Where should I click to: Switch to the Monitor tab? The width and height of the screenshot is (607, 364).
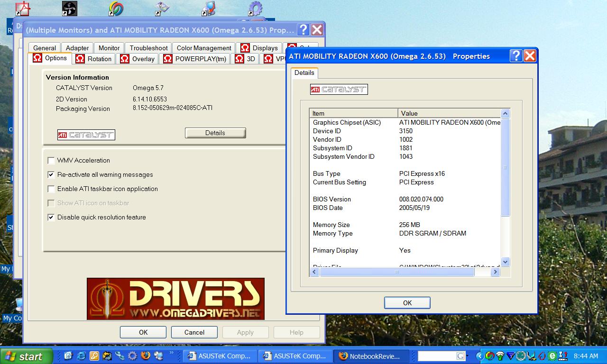pyautogui.click(x=109, y=48)
